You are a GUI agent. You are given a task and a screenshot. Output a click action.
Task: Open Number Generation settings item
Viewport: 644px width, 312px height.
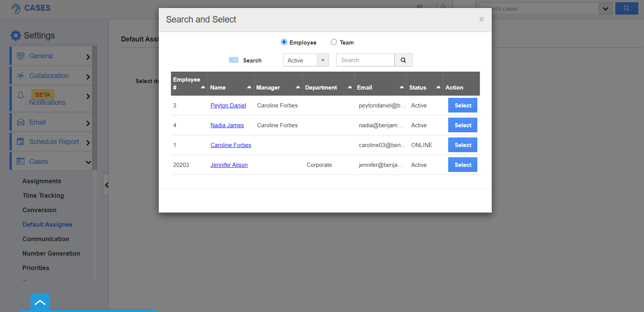tap(51, 253)
